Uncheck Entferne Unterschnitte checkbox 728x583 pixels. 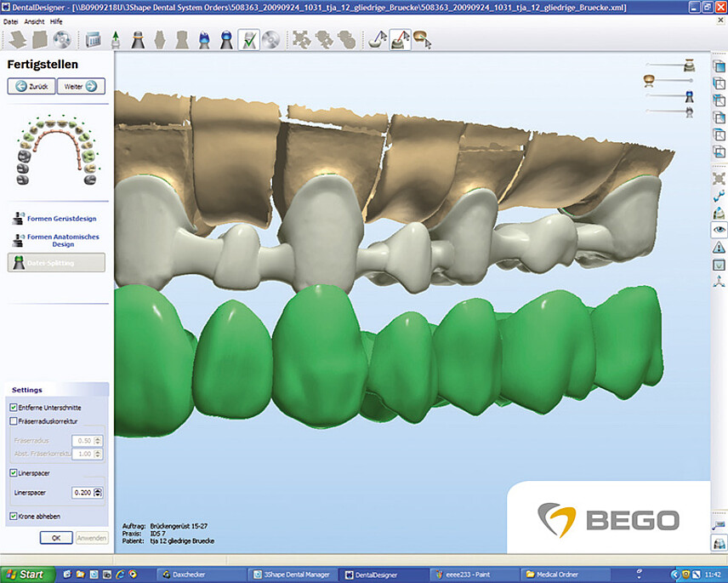tap(12, 408)
